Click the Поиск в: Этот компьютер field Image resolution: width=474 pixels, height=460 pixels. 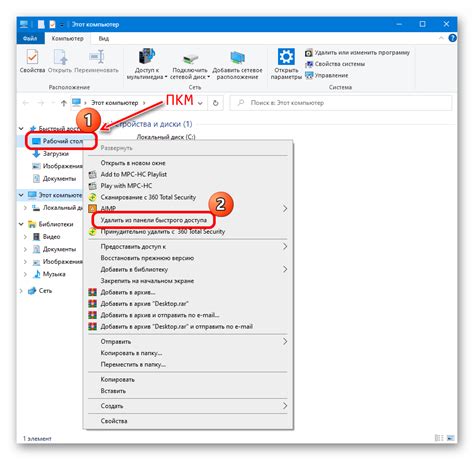click(x=341, y=103)
